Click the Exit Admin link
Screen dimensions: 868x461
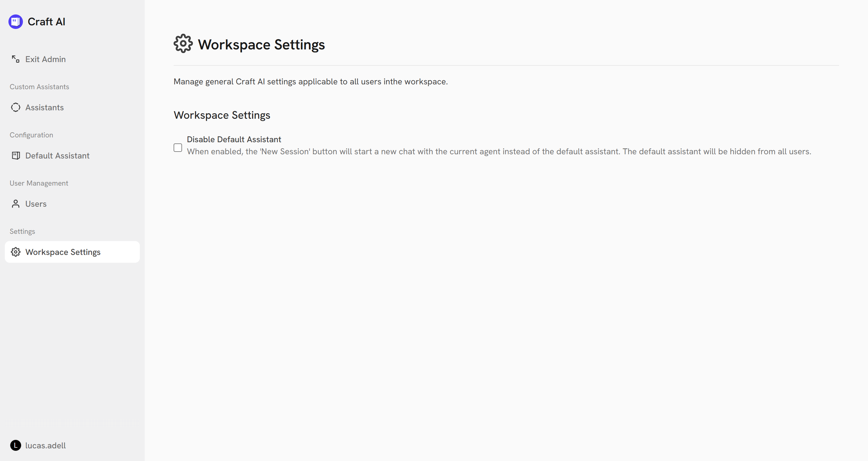(x=45, y=59)
